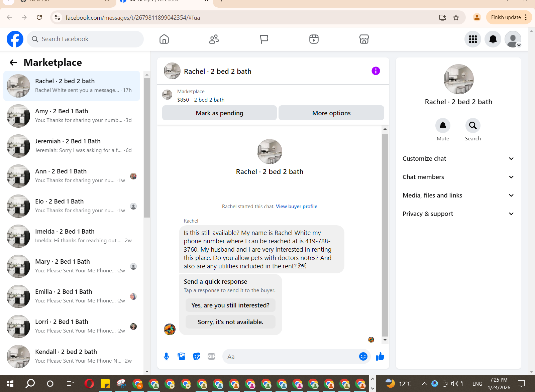
Task: Send 'Sorry, it's not available.' response
Action: [x=230, y=322]
